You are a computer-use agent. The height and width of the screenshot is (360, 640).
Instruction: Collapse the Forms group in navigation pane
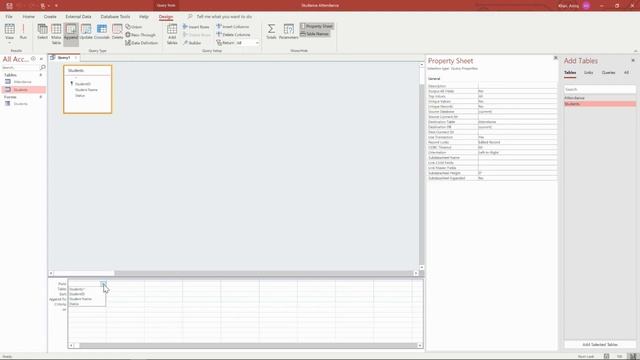[x=41, y=97]
